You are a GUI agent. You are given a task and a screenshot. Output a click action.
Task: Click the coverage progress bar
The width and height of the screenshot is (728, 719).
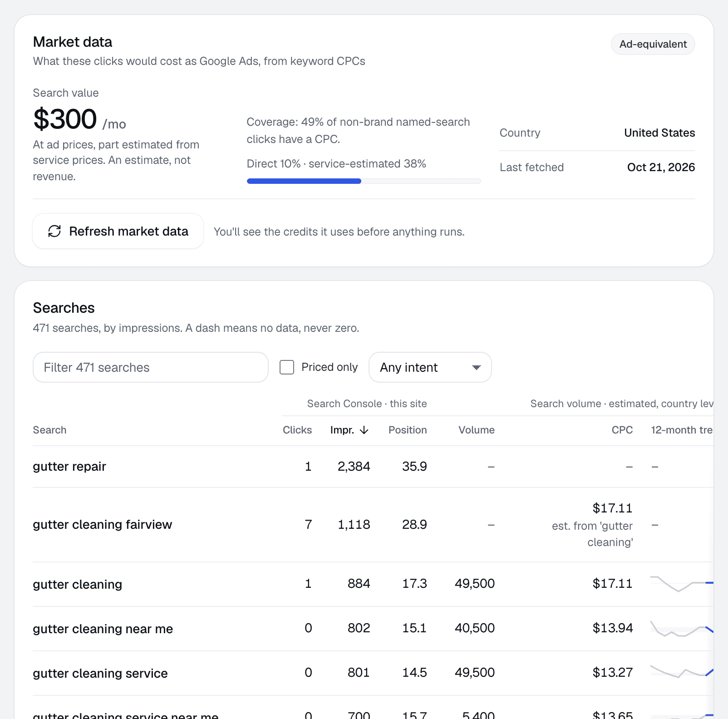click(364, 181)
